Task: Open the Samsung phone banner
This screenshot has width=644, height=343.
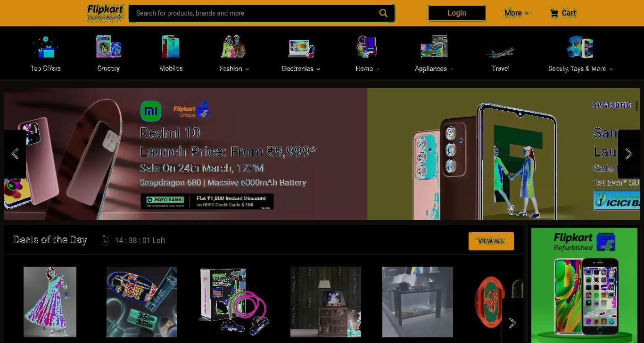Action: click(504, 154)
